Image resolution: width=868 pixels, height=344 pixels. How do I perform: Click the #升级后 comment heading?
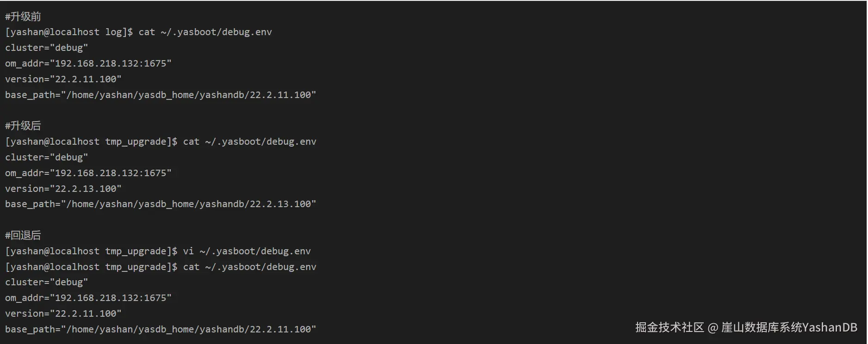(23, 126)
